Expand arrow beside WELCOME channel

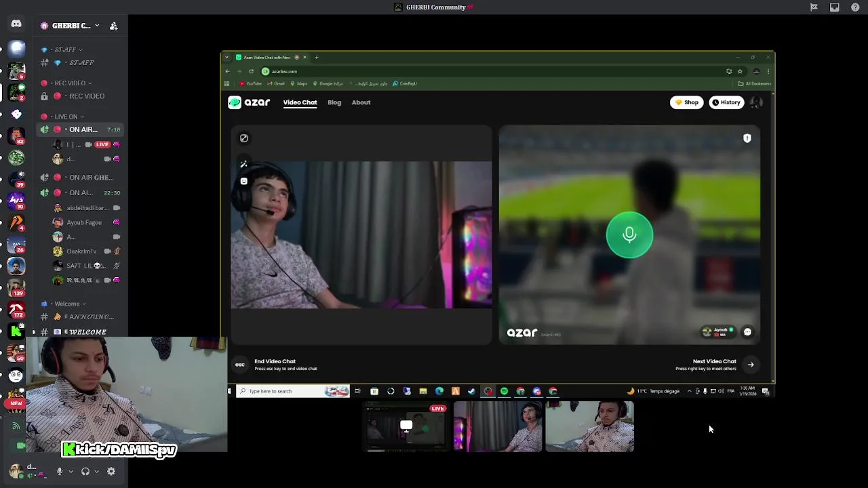pos(34,332)
